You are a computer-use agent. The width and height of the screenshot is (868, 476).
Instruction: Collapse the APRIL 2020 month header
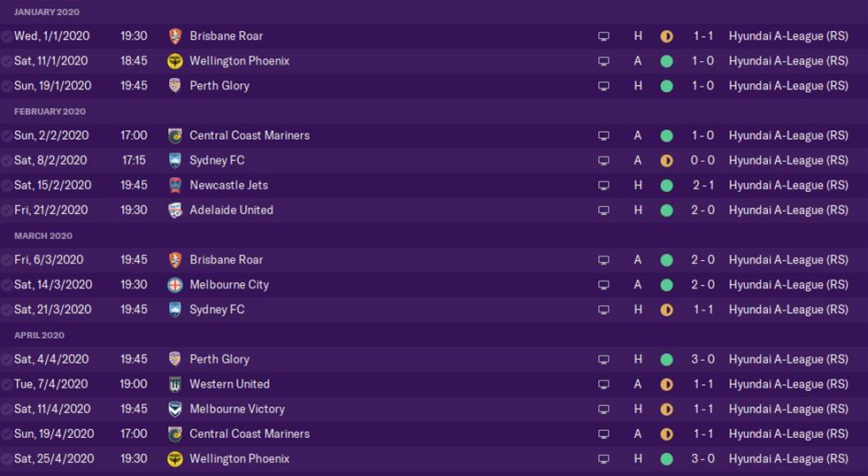[39, 335]
